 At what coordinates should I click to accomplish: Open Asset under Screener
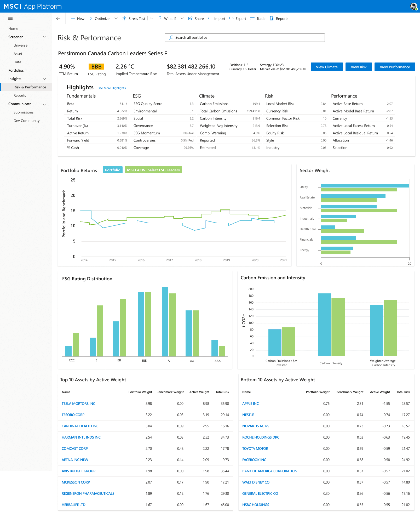(x=18, y=54)
